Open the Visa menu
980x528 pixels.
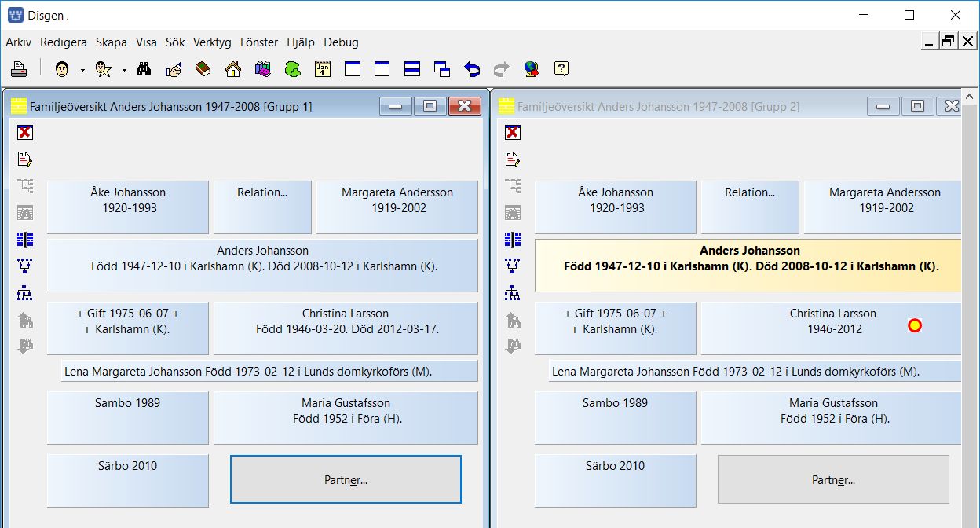146,42
